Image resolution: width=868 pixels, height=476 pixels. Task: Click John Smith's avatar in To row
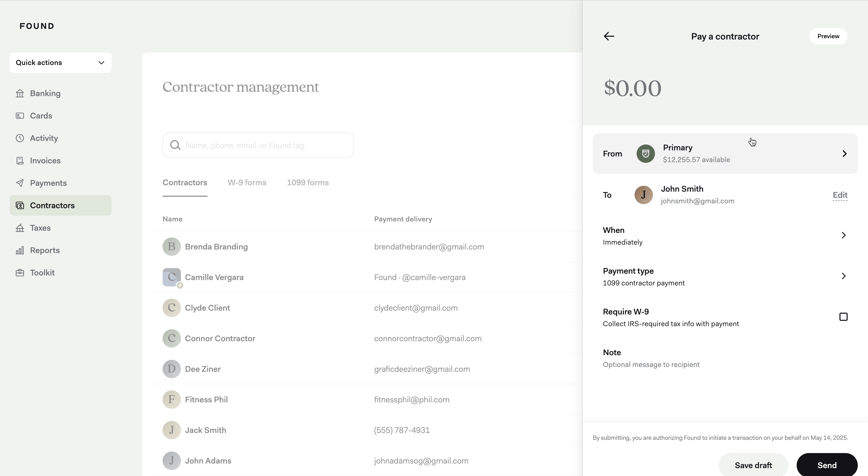click(x=643, y=195)
